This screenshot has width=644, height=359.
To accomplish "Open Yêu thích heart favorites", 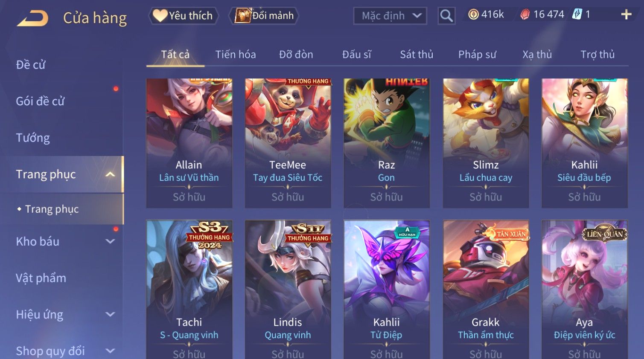I will 183,16.
